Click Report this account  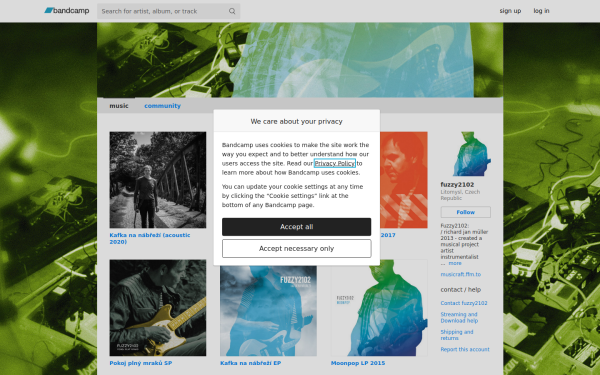point(465,349)
